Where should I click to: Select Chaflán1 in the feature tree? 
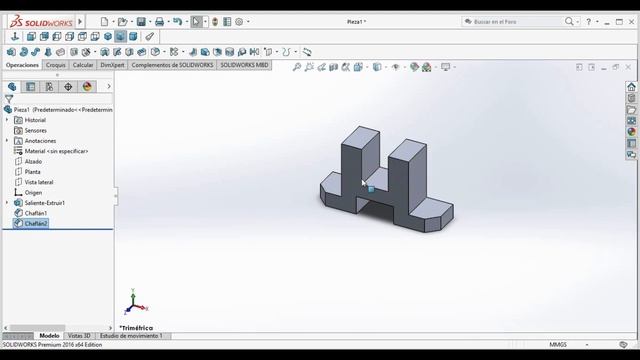(31, 213)
